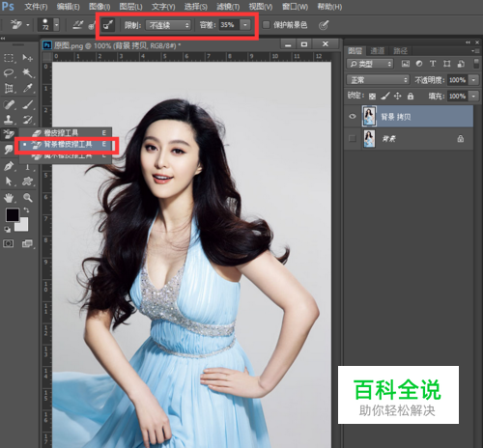Switch to the 通道 tab

[377, 50]
